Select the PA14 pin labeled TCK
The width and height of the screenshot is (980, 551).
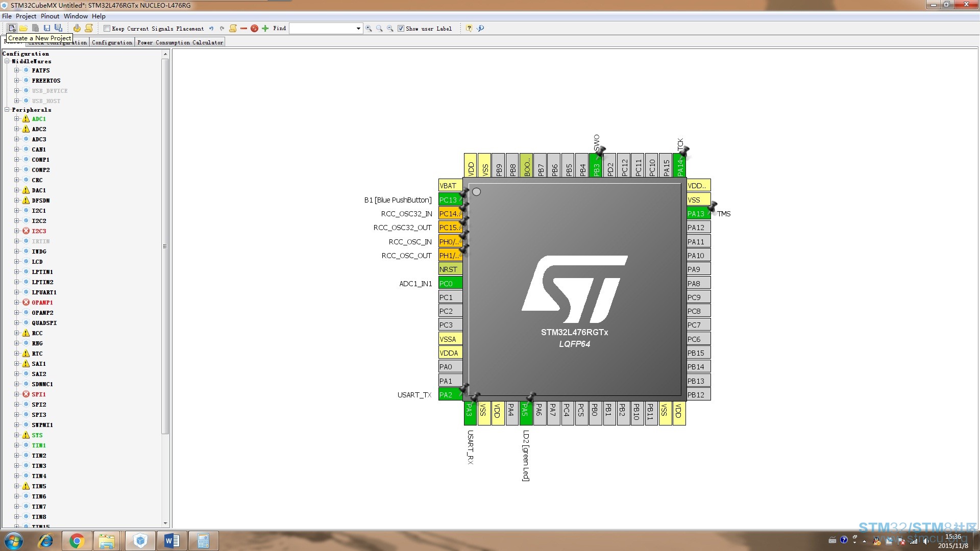click(679, 165)
